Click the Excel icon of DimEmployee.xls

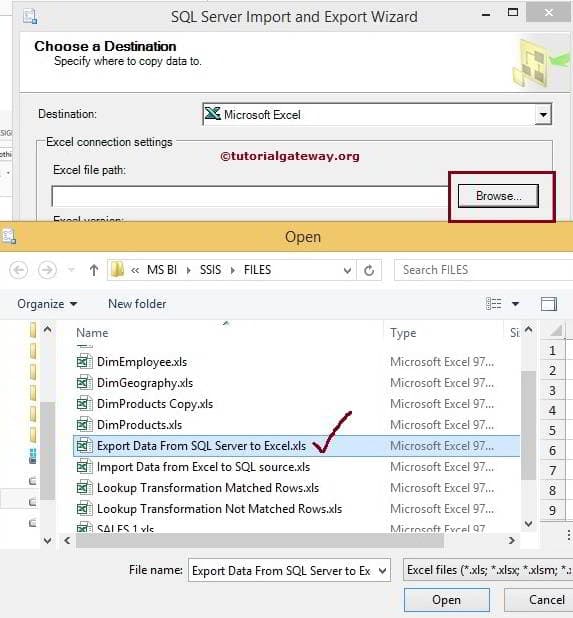pos(84,361)
